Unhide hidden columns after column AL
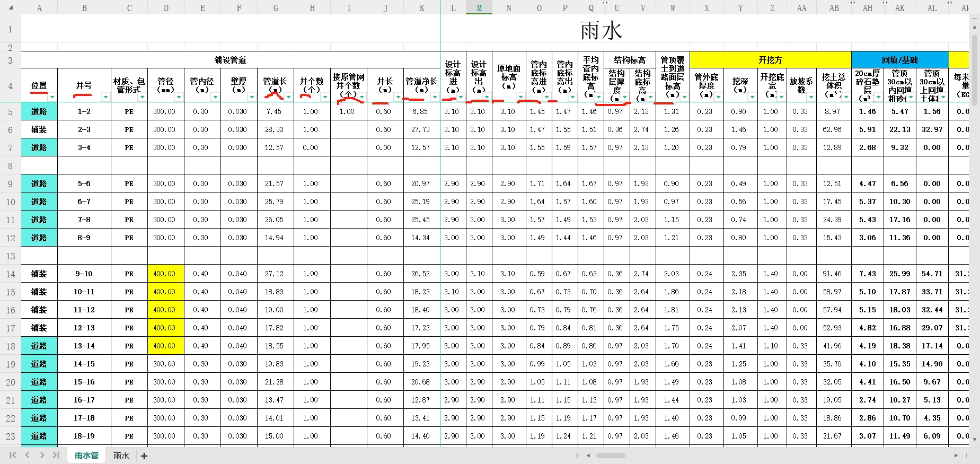This screenshot has height=464, width=980. coord(951,3)
